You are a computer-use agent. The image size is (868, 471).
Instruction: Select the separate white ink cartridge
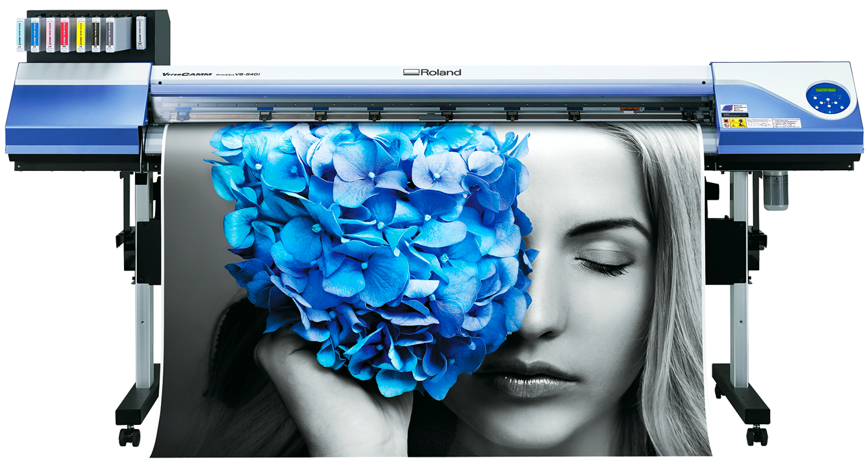click(x=141, y=33)
